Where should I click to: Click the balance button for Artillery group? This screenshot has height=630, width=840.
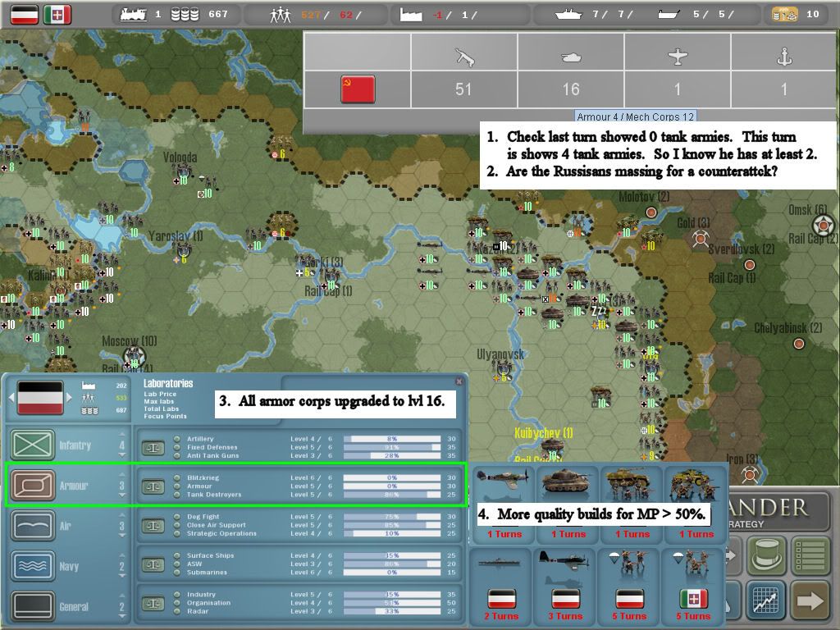pos(153,447)
